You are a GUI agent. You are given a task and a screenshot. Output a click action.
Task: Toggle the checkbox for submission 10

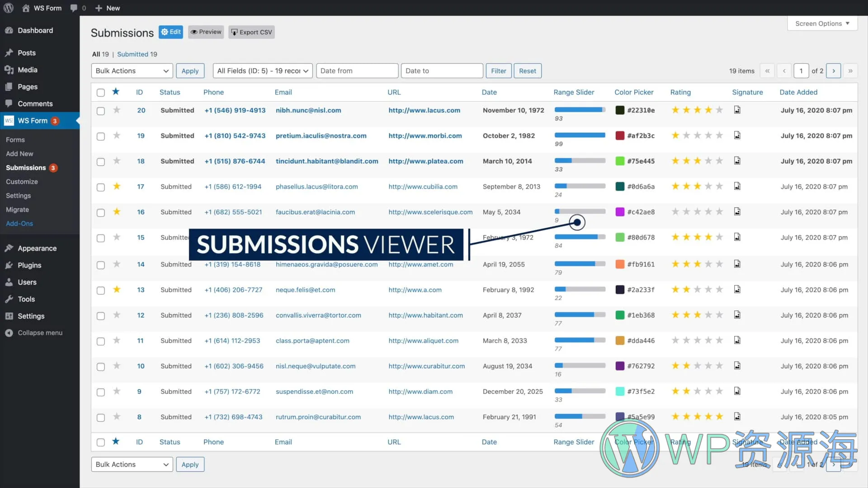(x=100, y=366)
